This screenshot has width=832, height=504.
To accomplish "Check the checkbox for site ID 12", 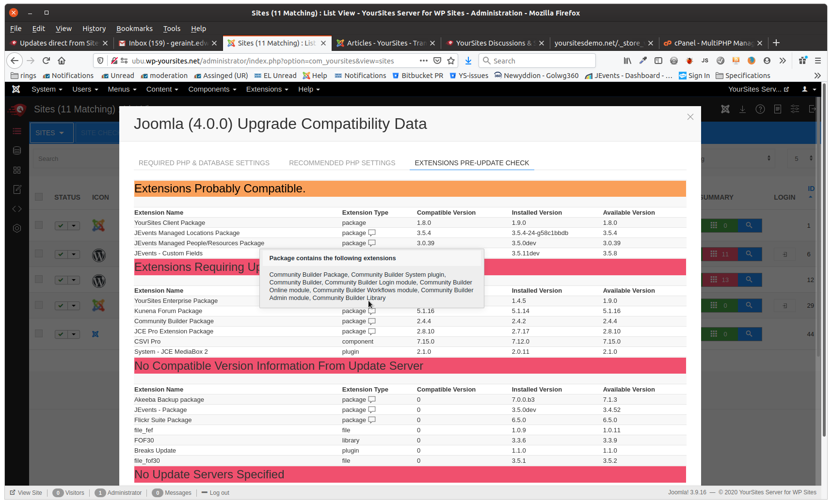I will tap(39, 279).
